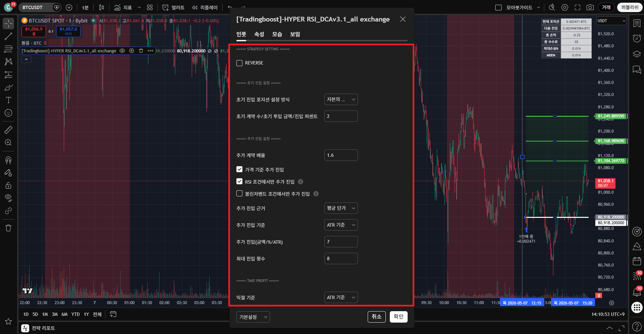Open strategy settings from chart legend gear

132,51
